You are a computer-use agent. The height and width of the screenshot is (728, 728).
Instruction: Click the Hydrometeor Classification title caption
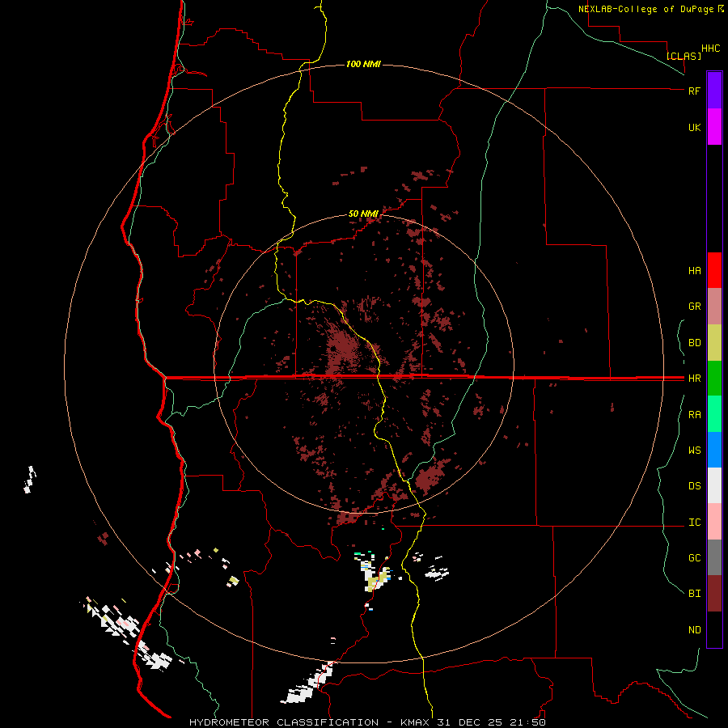[284, 722]
